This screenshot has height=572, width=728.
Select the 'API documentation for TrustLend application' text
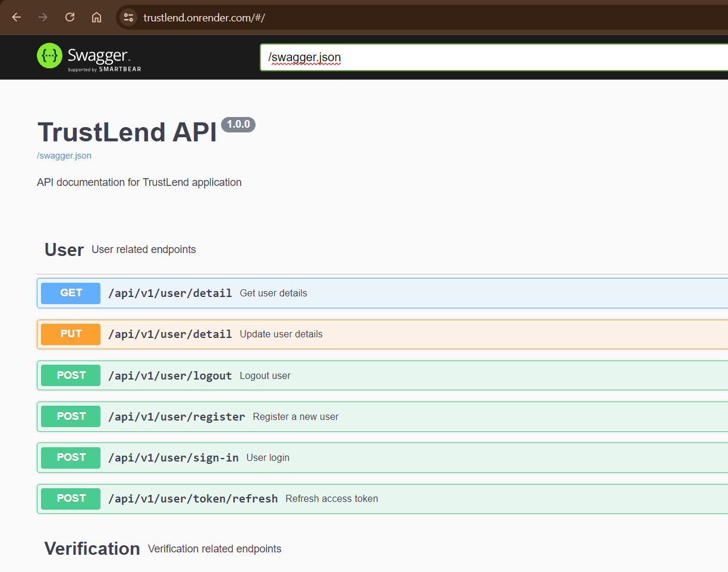139,182
